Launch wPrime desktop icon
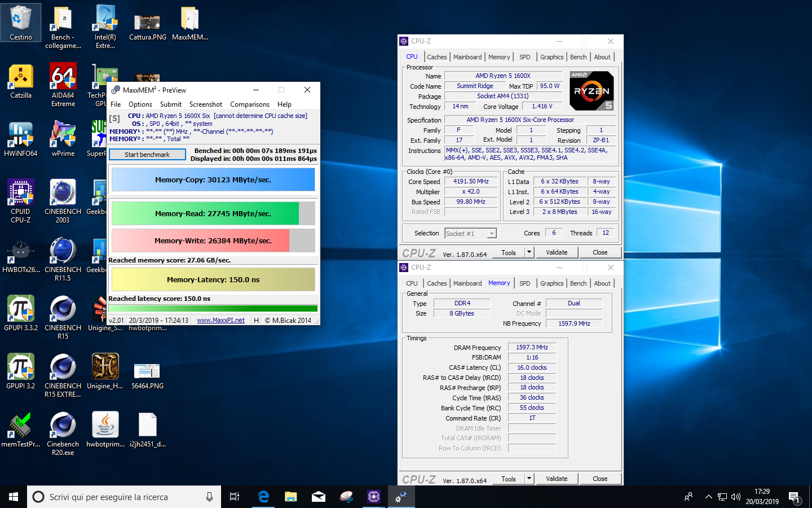 coord(63,139)
